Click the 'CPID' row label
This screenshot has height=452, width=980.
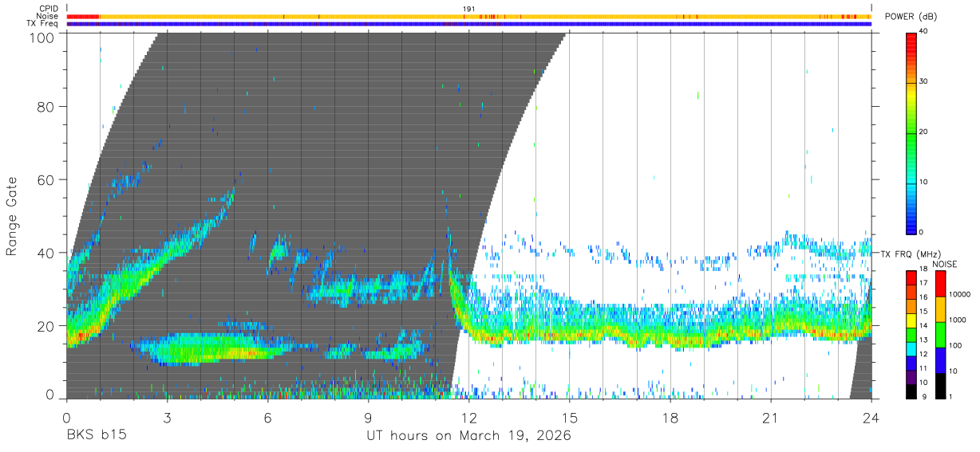tap(49, 9)
